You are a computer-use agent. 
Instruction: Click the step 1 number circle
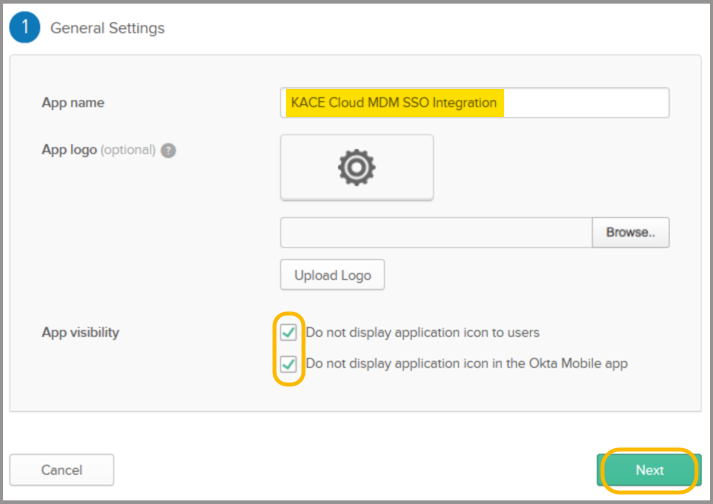pyautogui.click(x=25, y=28)
